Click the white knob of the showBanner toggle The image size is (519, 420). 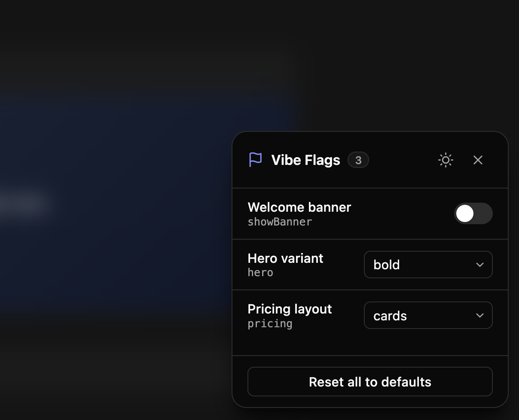click(x=464, y=213)
